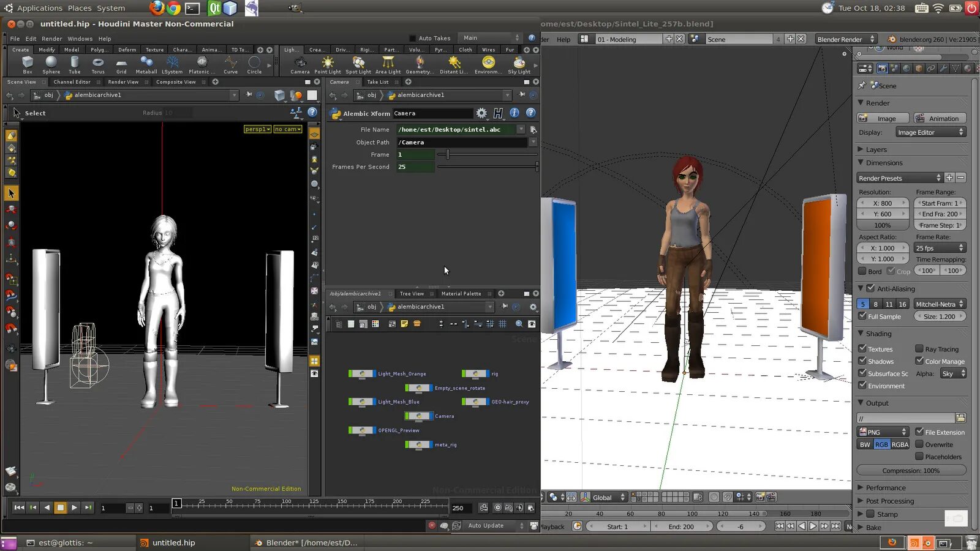Select the Torus shelf tool
Image resolution: width=980 pixels, height=551 pixels.
click(x=98, y=65)
